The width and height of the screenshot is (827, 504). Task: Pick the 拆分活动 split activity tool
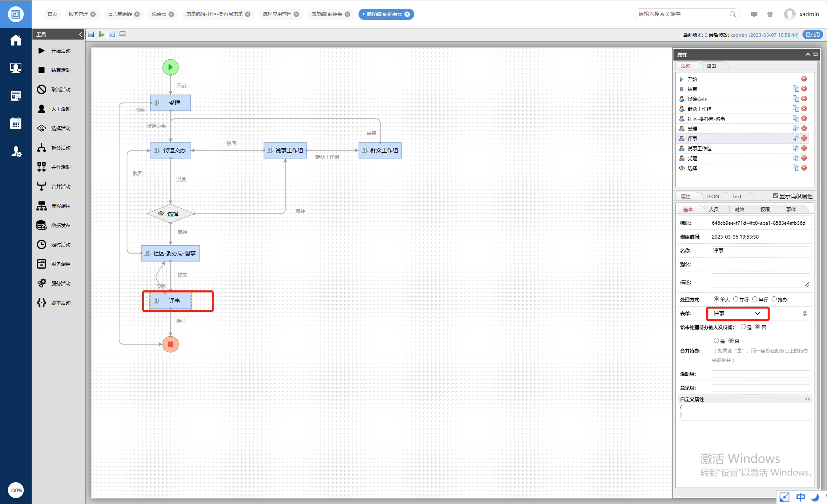pos(42,148)
